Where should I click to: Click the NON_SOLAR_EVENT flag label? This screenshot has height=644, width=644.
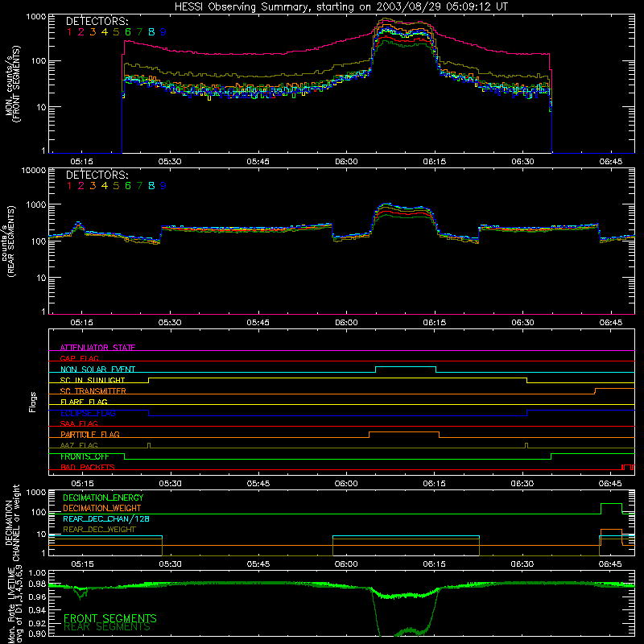pos(97,369)
